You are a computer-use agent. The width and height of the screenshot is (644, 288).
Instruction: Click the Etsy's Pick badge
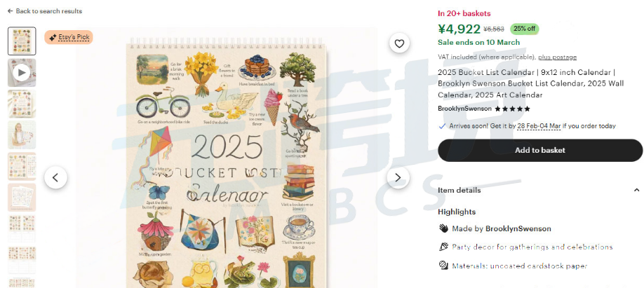point(69,37)
